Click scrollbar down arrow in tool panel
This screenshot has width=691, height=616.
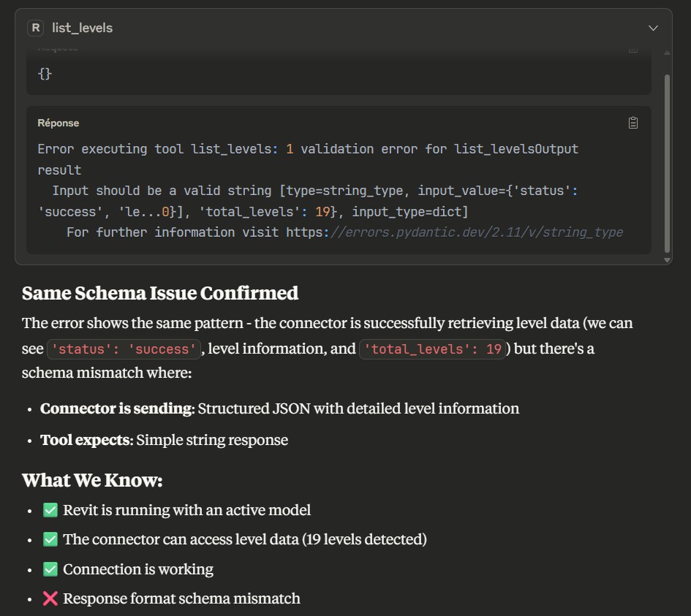666,260
